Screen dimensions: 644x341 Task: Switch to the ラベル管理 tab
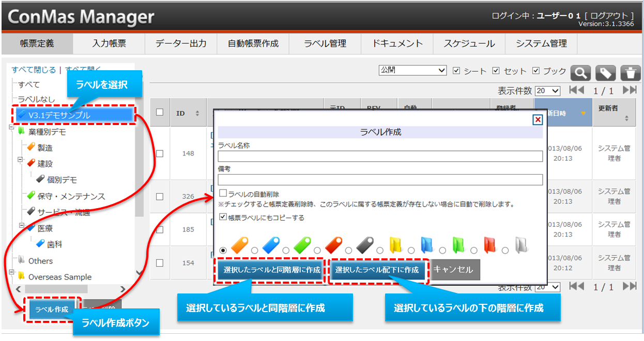(x=325, y=43)
